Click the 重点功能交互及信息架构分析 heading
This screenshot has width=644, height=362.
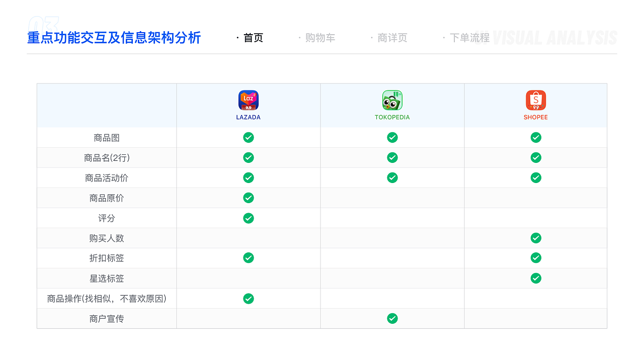pos(114,38)
